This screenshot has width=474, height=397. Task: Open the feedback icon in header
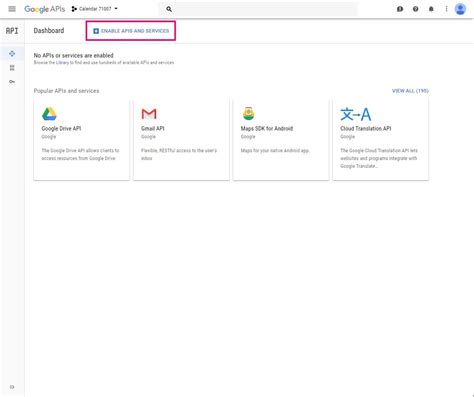tap(400, 9)
